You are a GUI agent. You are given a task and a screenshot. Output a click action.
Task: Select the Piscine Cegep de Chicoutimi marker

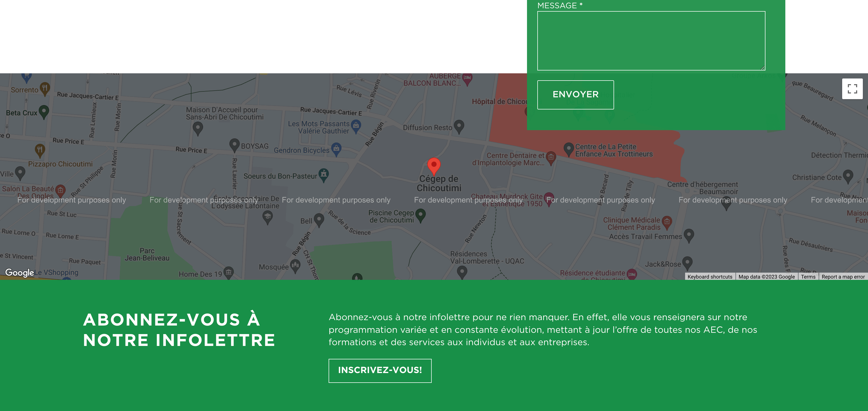[x=421, y=216]
